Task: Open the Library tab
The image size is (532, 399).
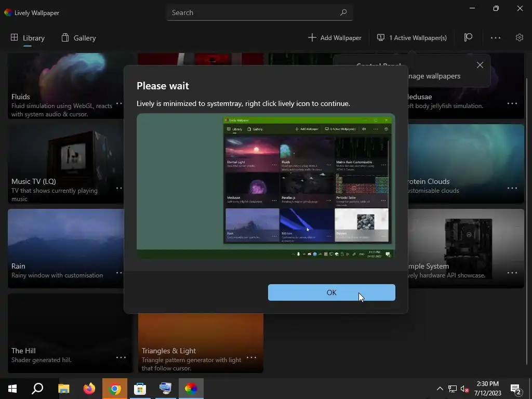Action: (x=28, y=38)
